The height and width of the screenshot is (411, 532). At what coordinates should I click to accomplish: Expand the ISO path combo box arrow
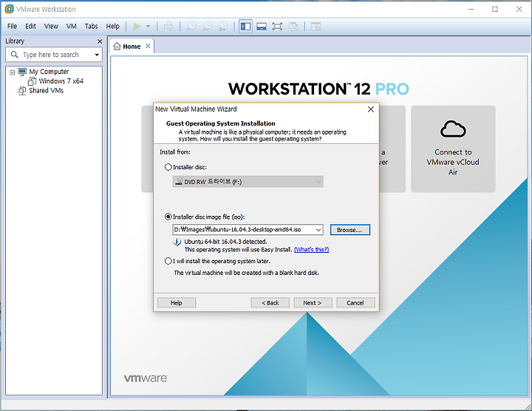click(x=318, y=230)
